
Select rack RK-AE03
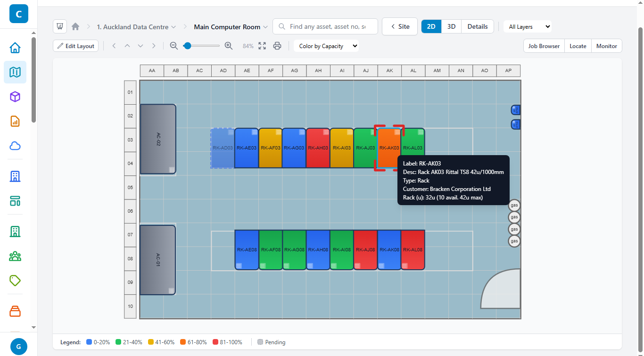coord(247,148)
